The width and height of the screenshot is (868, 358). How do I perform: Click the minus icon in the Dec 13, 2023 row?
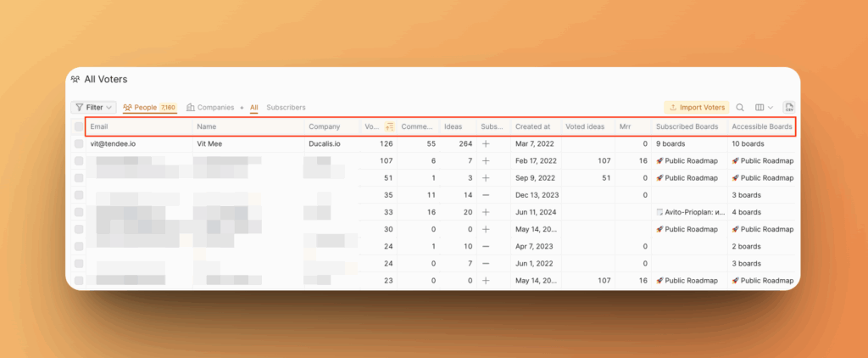486,195
